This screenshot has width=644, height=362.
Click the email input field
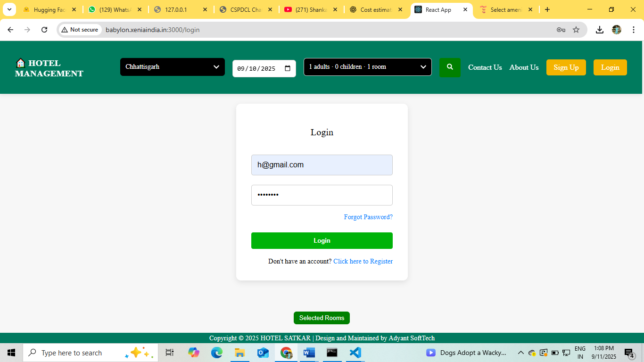point(322,165)
